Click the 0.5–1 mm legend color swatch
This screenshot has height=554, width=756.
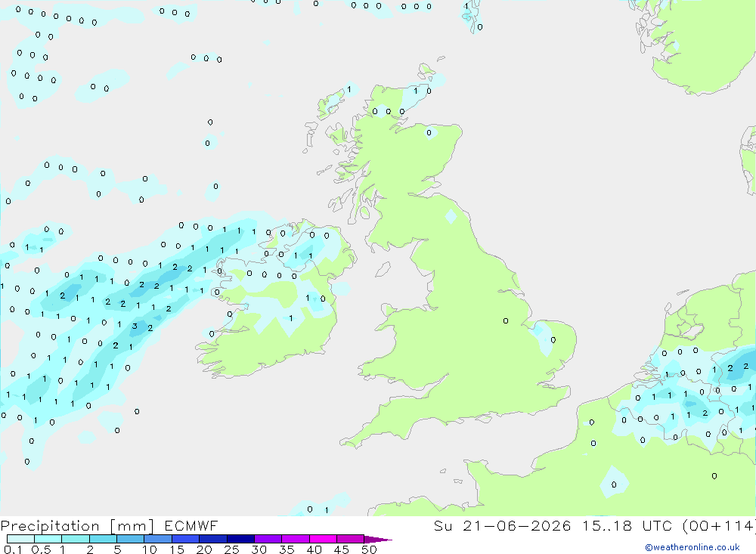(48, 539)
